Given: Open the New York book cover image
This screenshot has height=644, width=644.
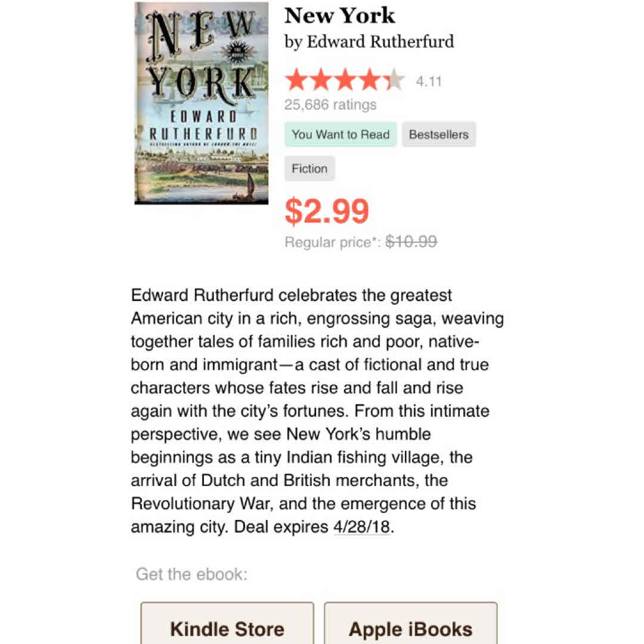Looking at the screenshot, I should [202, 103].
